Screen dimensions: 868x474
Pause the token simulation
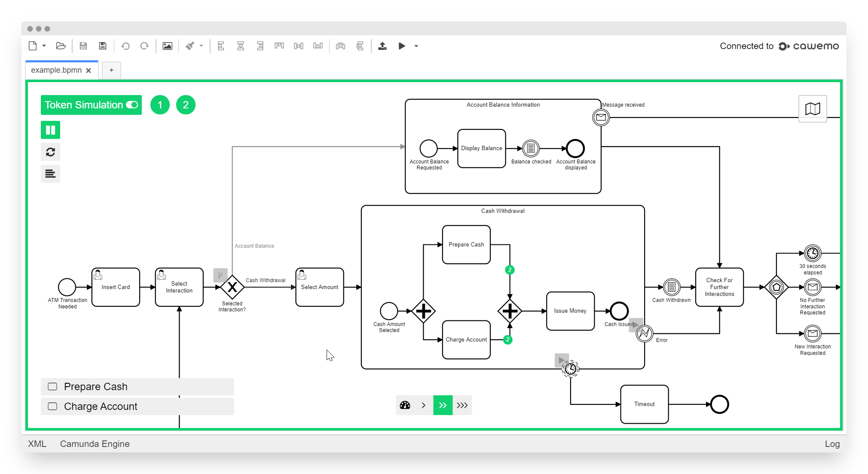pos(50,130)
